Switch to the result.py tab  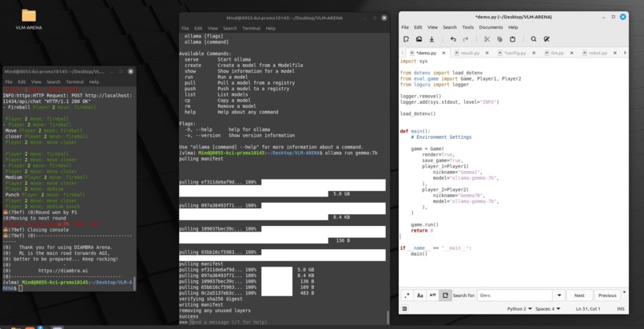pyautogui.click(x=470, y=54)
